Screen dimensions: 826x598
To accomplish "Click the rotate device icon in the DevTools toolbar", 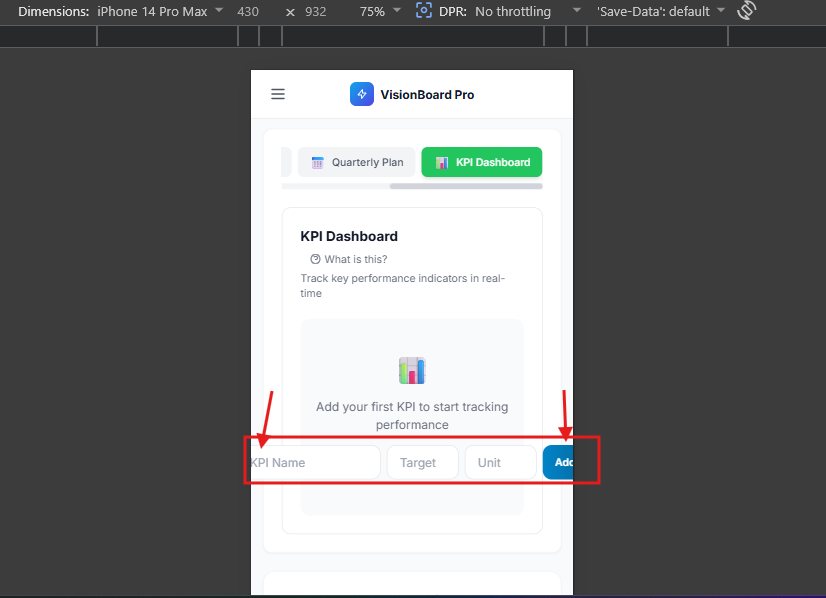I will point(746,11).
